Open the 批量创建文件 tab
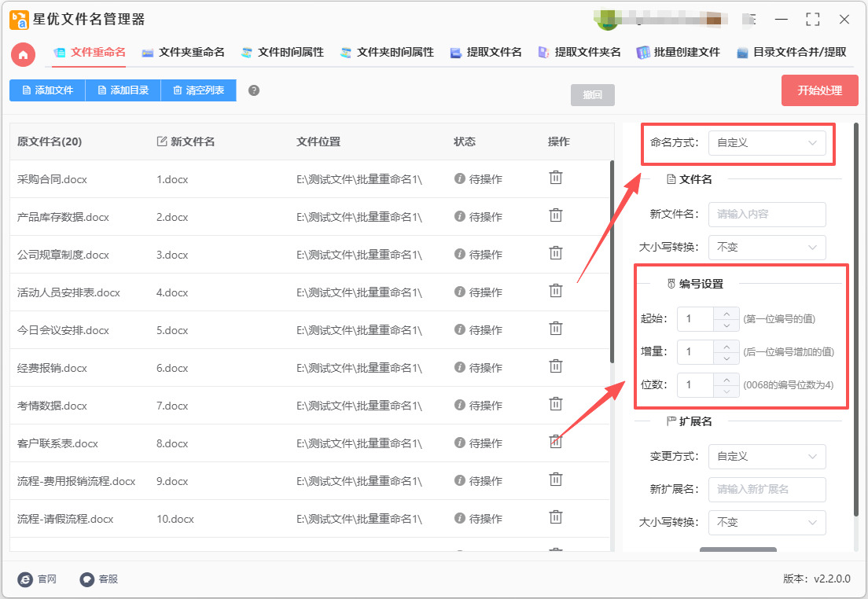The width and height of the screenshot is (868, 599). pos(678,53)
